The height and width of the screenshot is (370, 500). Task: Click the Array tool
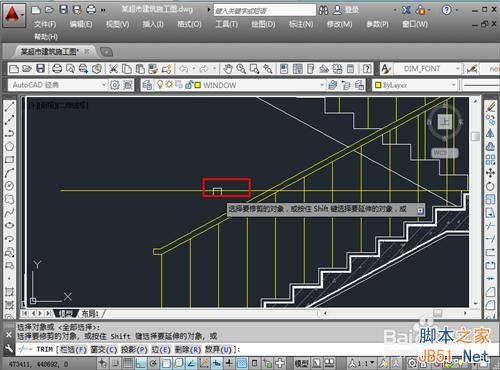(x=490, y=159)
